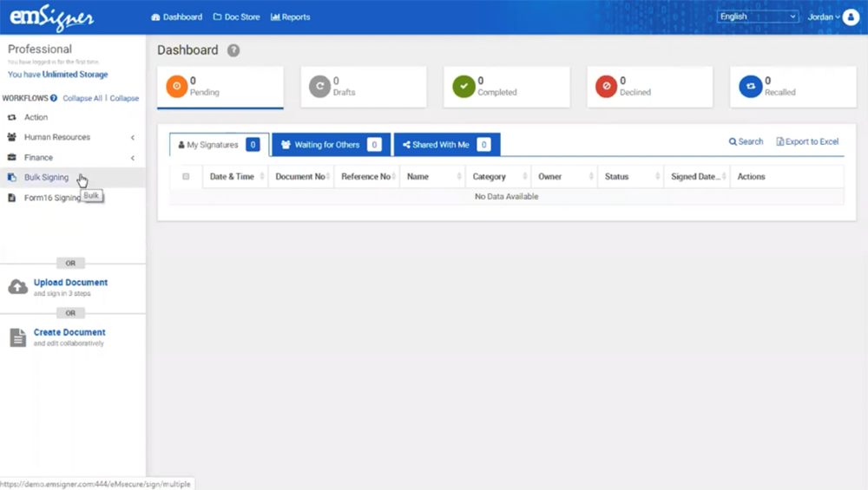Image resolution: width=868 pixels, height=490 pixels.
Task: Click Collapse All in workflows panel
Action: point(82,98)
